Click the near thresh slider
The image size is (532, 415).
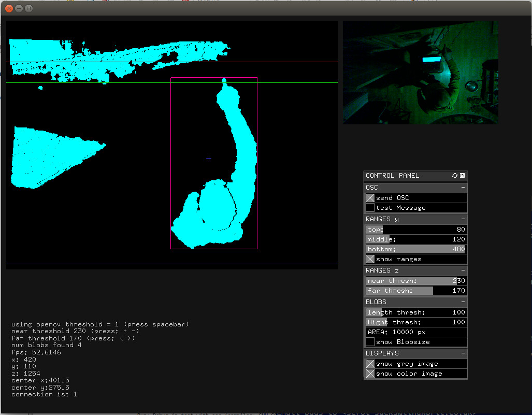416,281
